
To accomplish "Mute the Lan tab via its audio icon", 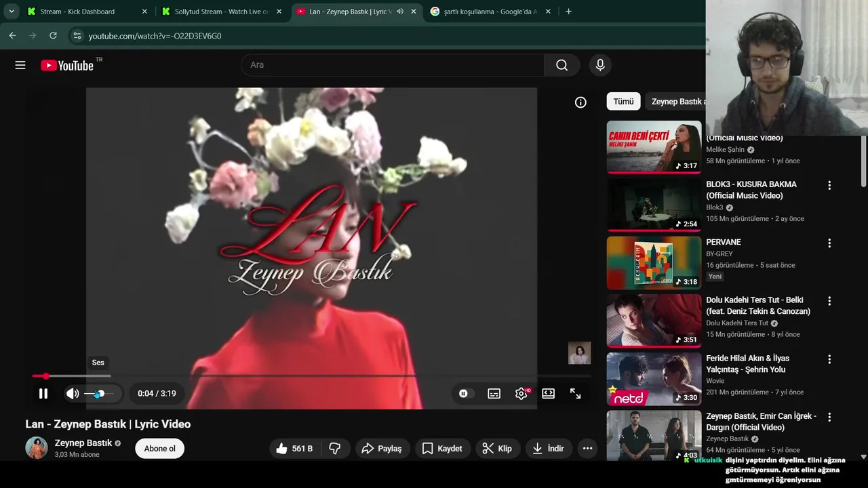I will (x=400, y=12).
